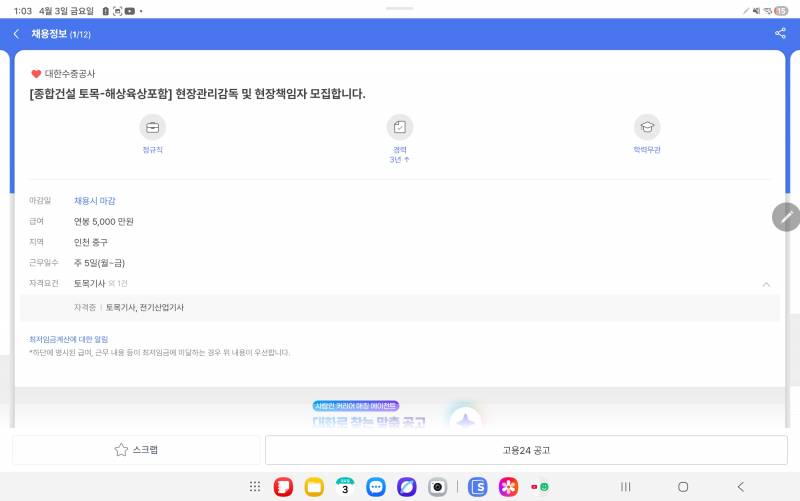Switch to the blue S Saramin app
This screenshot has height=501, width=800.
click(478, 487)
